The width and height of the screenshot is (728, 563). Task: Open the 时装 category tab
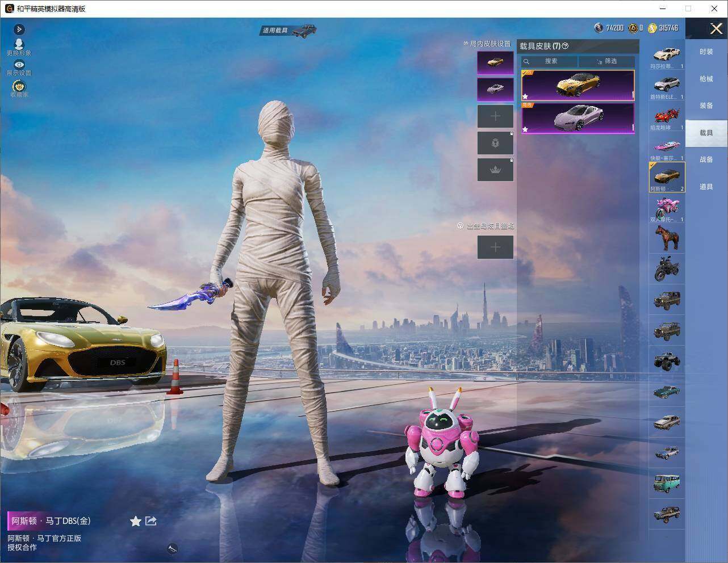coord(706,52)
